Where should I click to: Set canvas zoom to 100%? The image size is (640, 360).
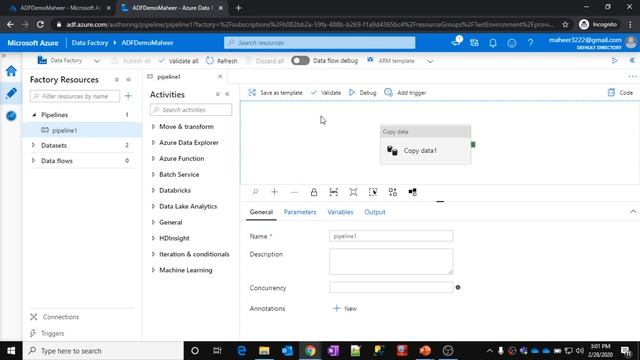(333, 192)
